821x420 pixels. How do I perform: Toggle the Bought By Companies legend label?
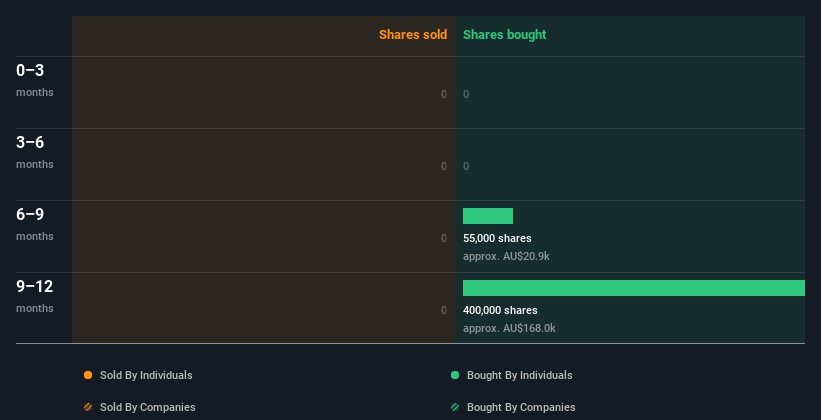(521, 407)
